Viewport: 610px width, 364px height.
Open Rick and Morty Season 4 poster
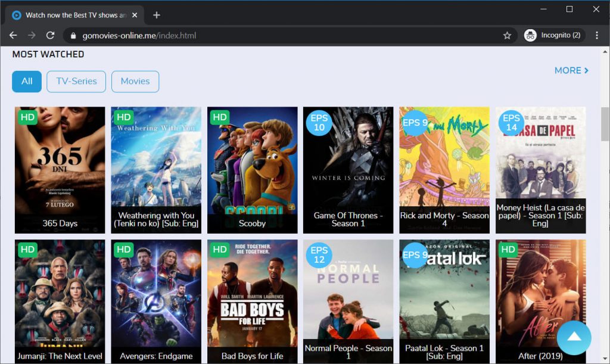(x=444, y=170)
